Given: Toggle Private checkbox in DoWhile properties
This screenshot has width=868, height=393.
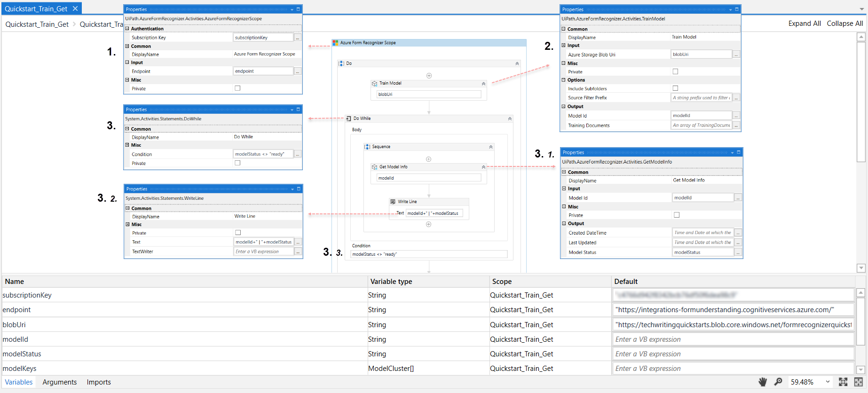Looking at the screenshot, I should tap(237, 163).
